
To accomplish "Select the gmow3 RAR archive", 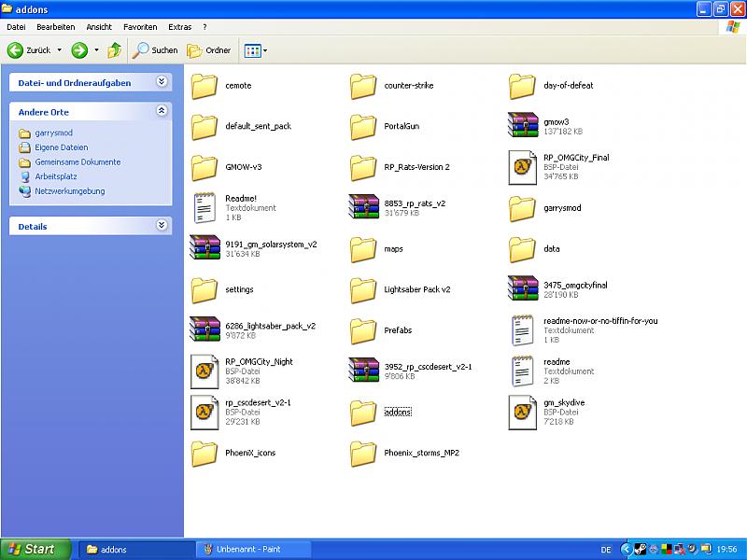I will pyautogui.click(x=524, y=126).
